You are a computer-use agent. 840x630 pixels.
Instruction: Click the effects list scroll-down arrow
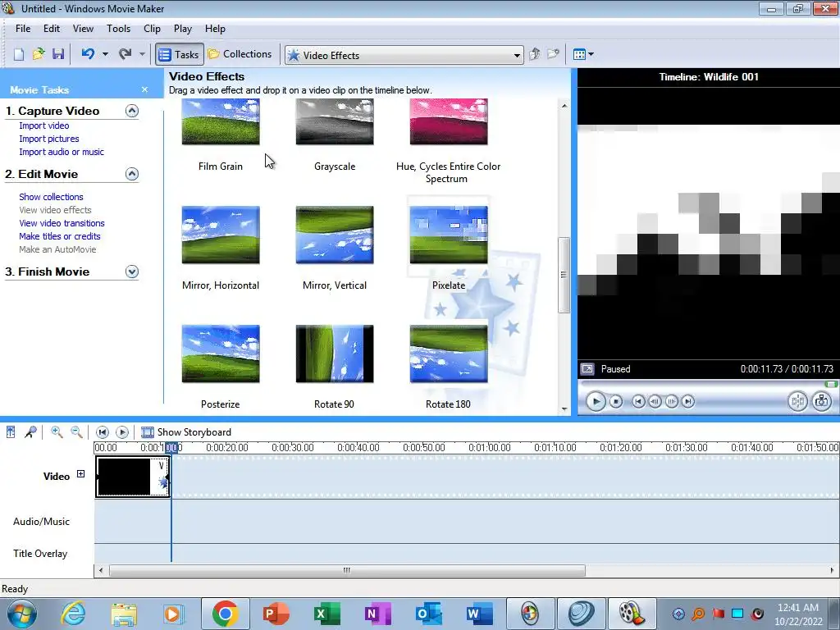564,409
